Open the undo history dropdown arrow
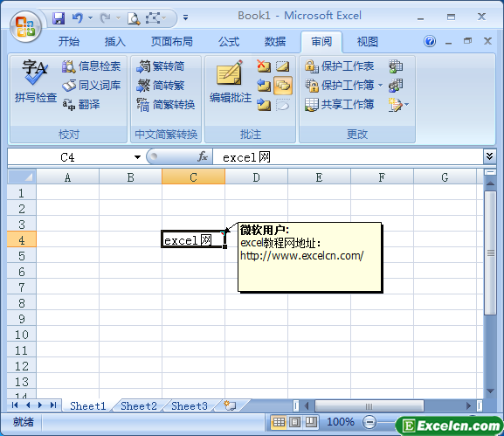The image size is (504, 436). click(90, 17)
